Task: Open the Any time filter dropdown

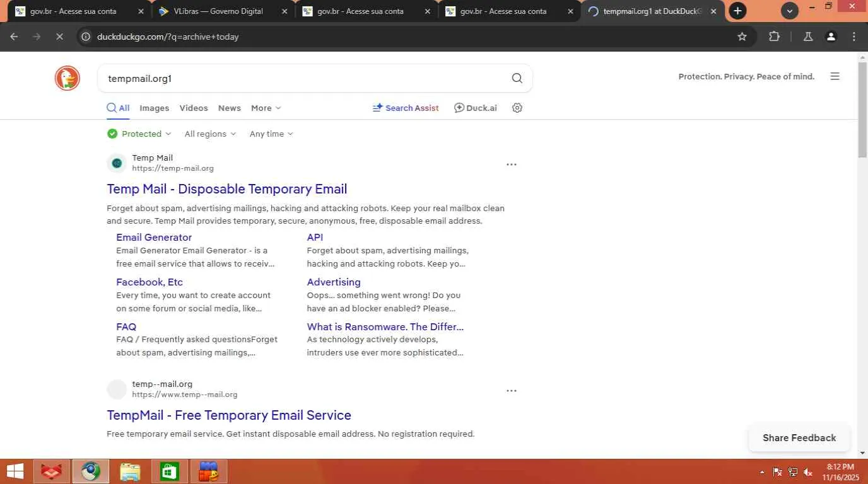Action: coord(271,134)
